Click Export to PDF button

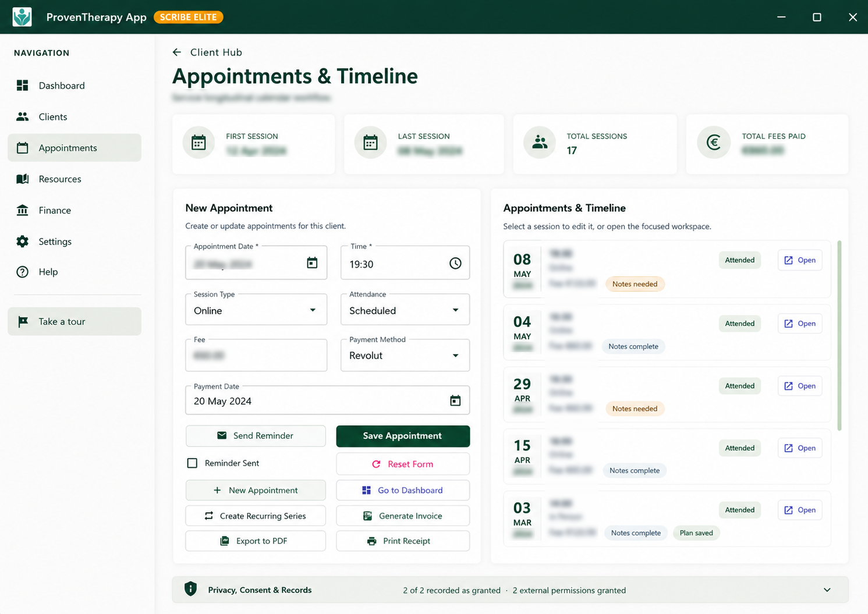point(256,541)
